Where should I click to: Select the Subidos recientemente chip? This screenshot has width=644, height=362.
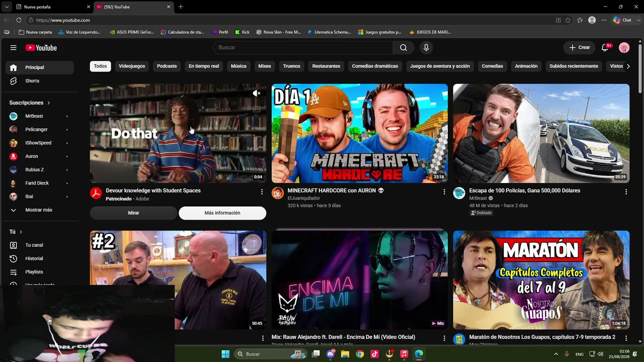[574, 66]
